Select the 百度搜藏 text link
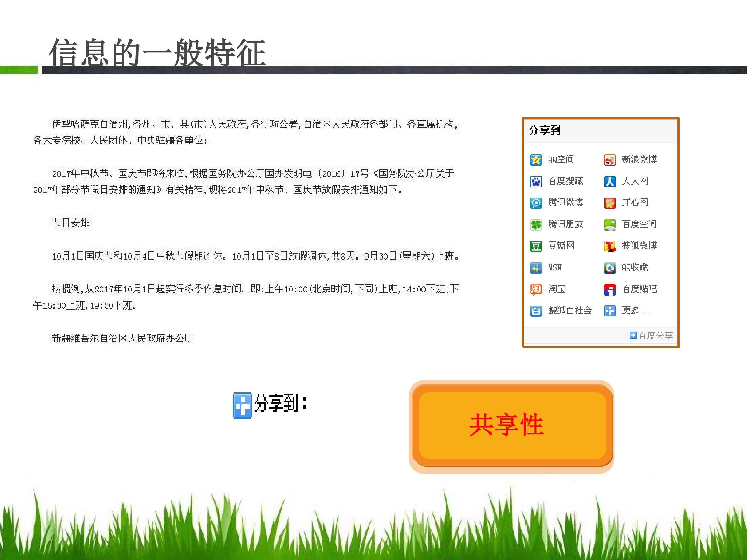This screenshot has height=560, width=747. point(566,181)
